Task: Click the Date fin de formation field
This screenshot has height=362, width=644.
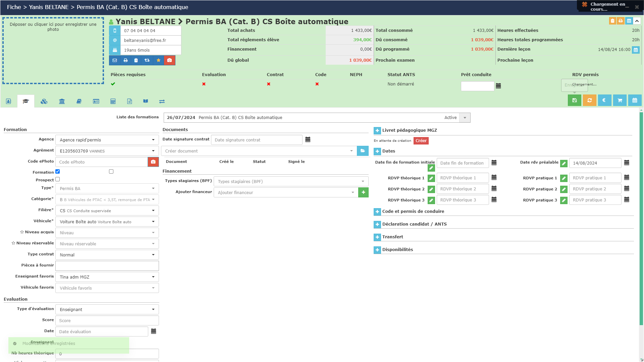Action: point(463,163)
